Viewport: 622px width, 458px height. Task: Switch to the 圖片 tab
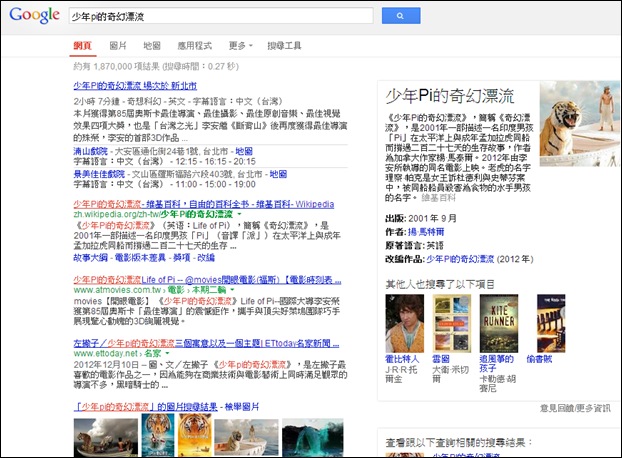(x=118, y=46)
